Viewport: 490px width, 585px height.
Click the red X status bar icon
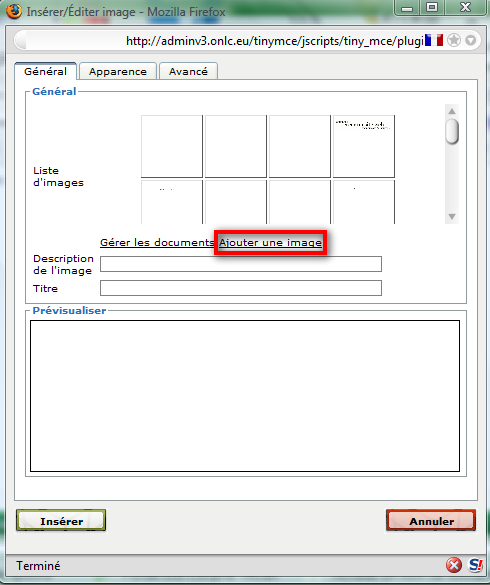pyautogui.click(x=453, y=565)
